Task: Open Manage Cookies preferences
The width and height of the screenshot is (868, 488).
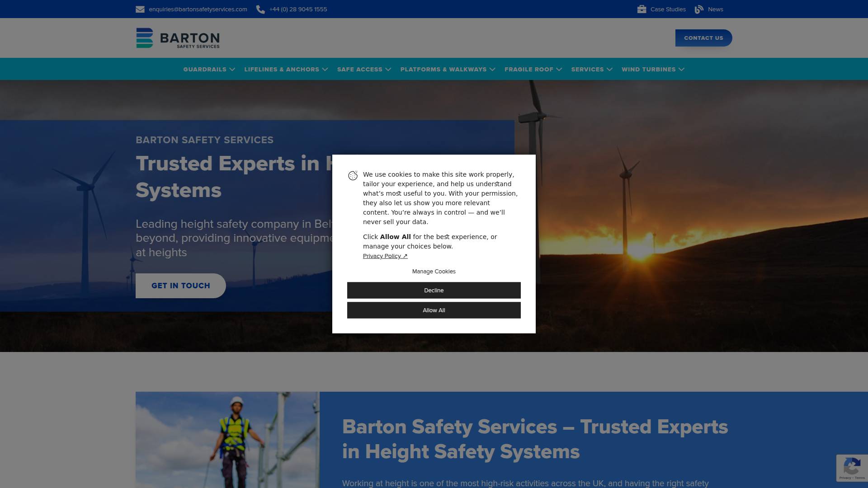Action: click(x=434, y=271)
